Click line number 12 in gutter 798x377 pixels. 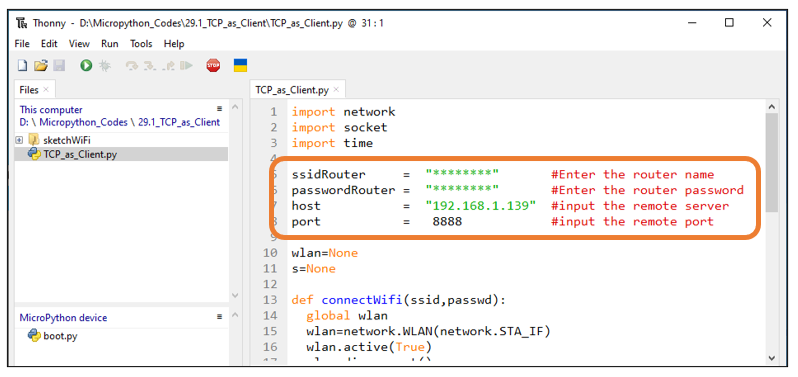point(271,284)
